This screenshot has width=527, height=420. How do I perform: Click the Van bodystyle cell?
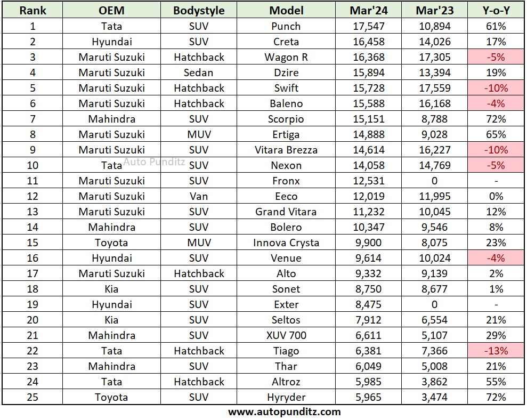pyautogui.click(x=199, y=196)
